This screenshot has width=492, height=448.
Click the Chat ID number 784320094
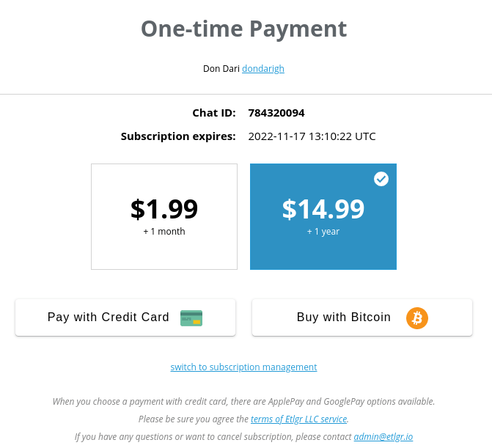click(276, 113)
